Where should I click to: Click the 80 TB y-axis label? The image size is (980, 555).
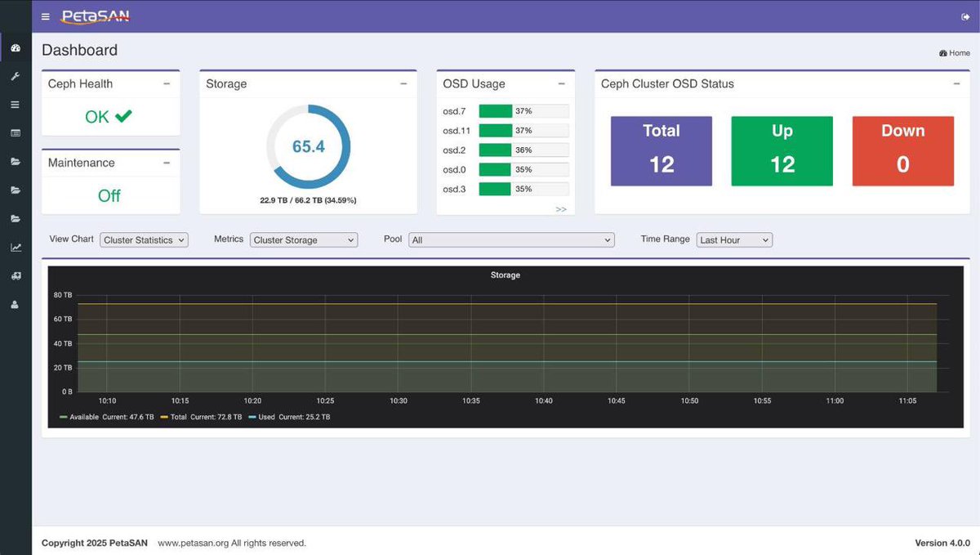[x=63, y=295]
